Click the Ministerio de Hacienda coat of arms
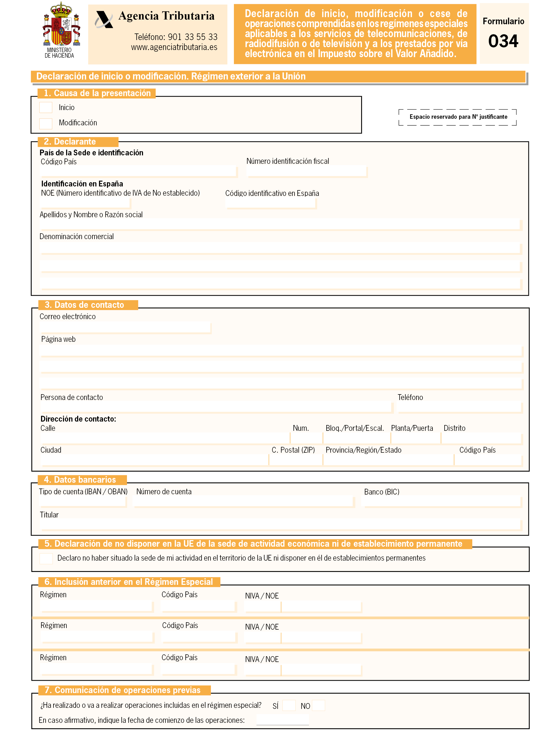This screenshot has height=731, width=560. tap(61, 24)
